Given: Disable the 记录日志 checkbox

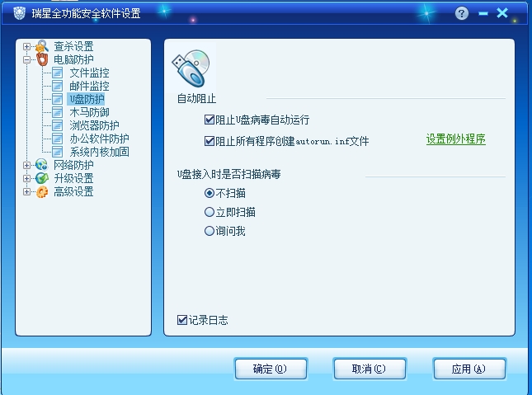Looking at the screenshot, I should (x=182, y=320).
